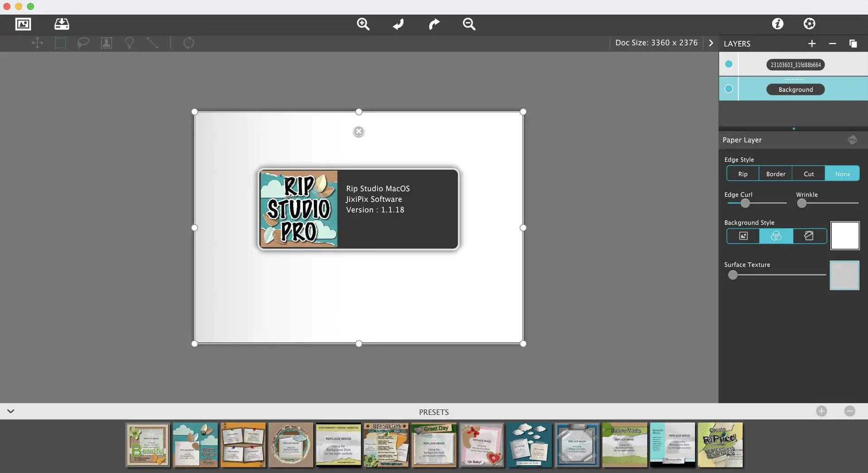Enable the Rip edge style
Screen dimensions: 868x473
[742, 174]
